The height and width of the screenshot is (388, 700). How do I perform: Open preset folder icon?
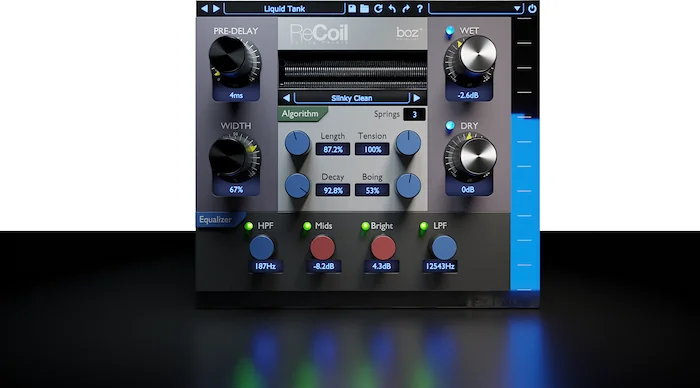pos(365,8)
